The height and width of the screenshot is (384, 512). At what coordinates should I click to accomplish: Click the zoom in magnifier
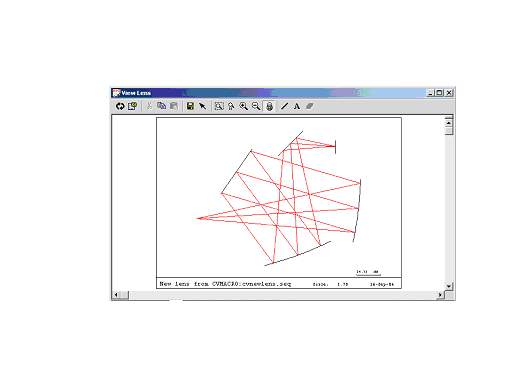click(244, 106)
